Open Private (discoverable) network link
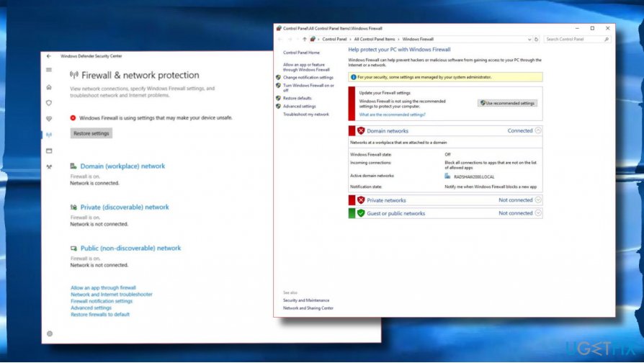The image size is (644, 363). click(125, 207)
